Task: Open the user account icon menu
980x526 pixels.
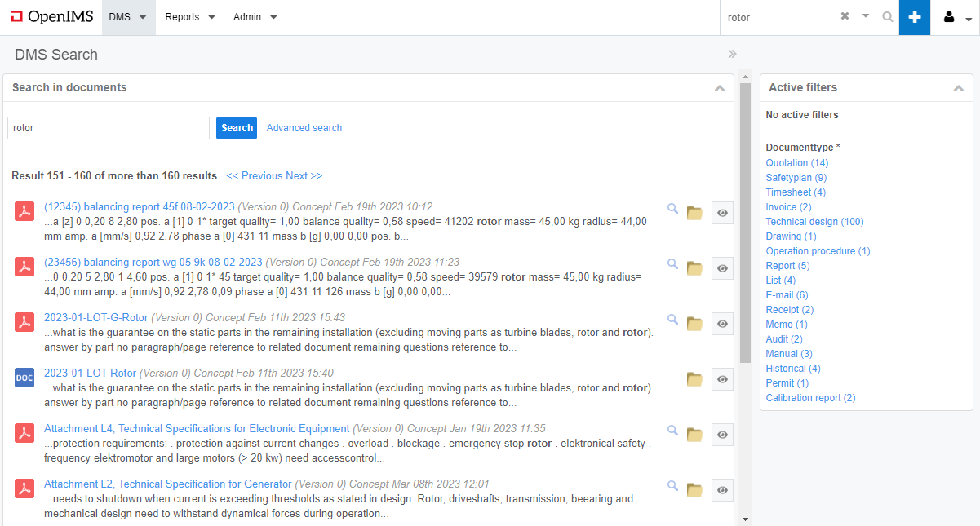Action: coord(956,17)
